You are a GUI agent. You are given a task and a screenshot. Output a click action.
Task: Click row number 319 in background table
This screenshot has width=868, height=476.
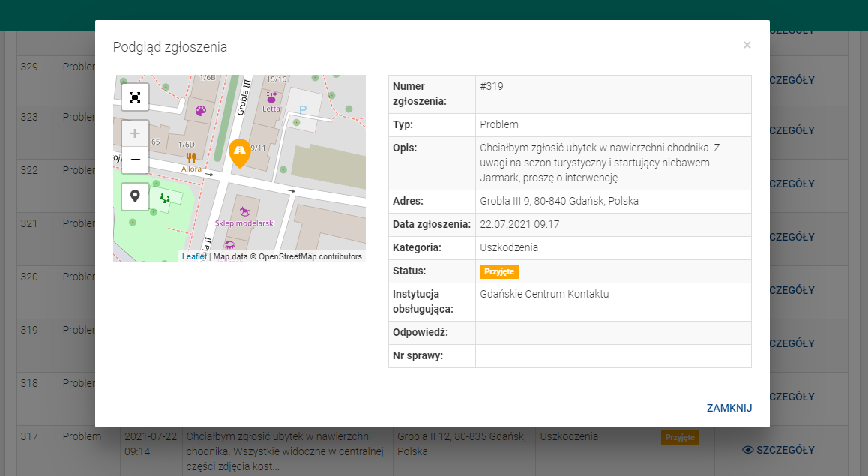click(29, 330)
